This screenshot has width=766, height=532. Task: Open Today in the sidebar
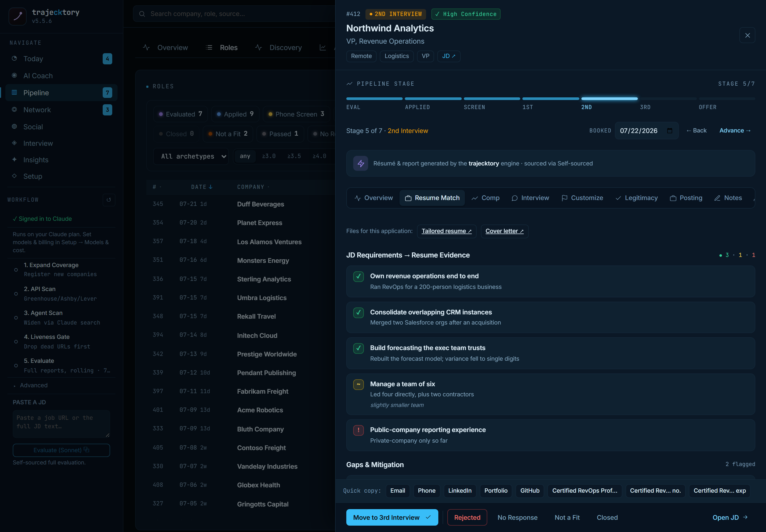(61, 59)
